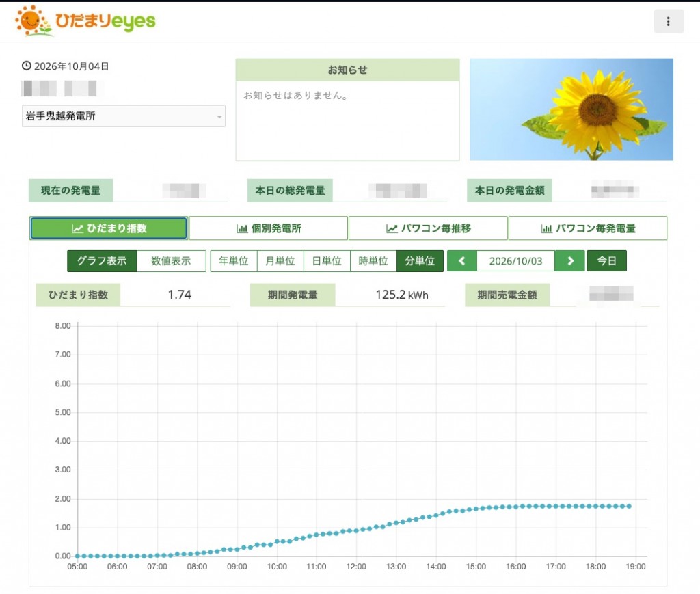Click the 12:00 x-axis label
The image size is (700, 594).
click(x=356, y=567)
